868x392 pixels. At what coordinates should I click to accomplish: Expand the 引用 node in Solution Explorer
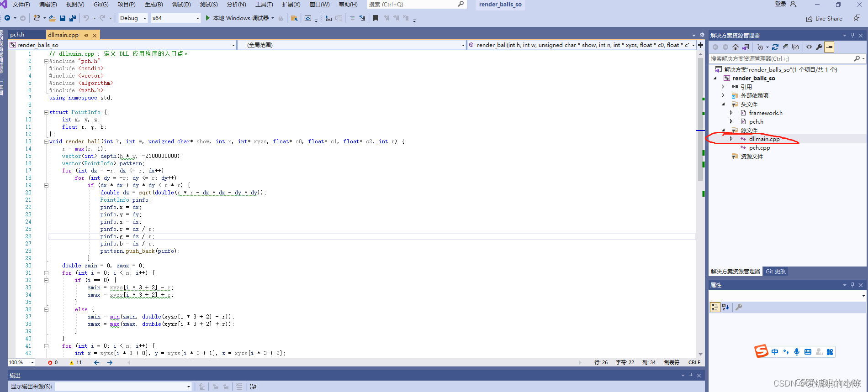point(723,87)
